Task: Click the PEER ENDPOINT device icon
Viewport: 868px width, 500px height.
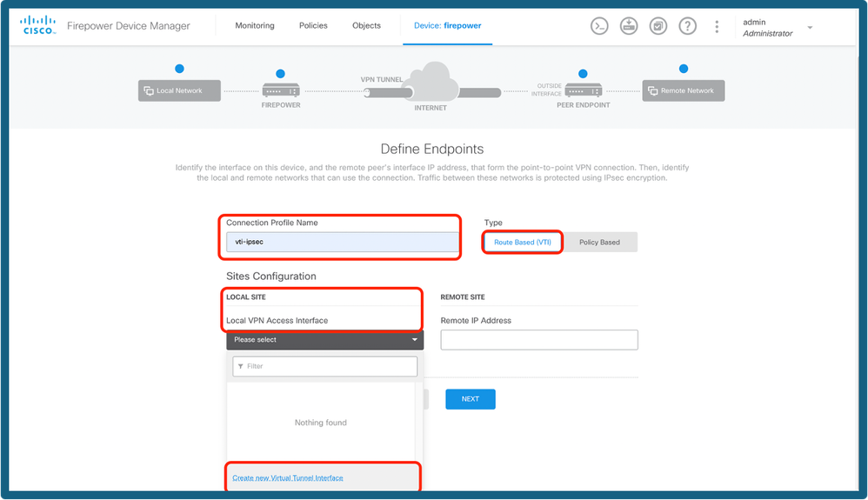Action: [584, 90]
